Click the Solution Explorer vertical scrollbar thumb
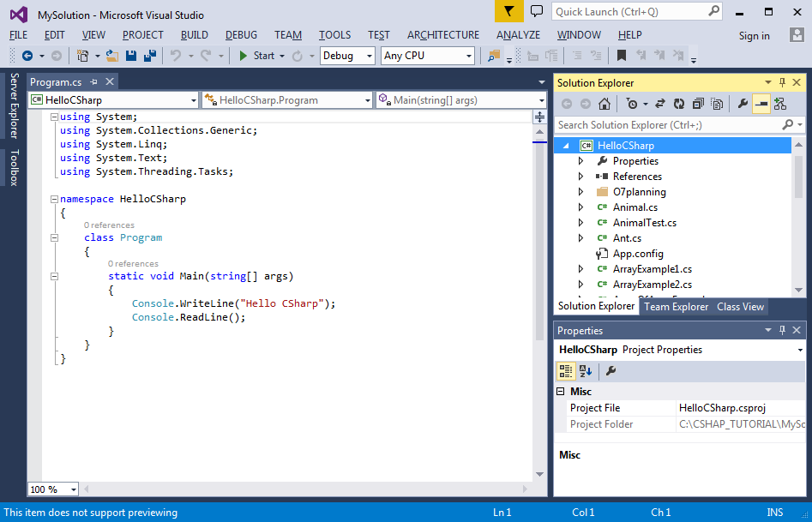This screenshot has width=812, height=522. (x=798, y=176)
